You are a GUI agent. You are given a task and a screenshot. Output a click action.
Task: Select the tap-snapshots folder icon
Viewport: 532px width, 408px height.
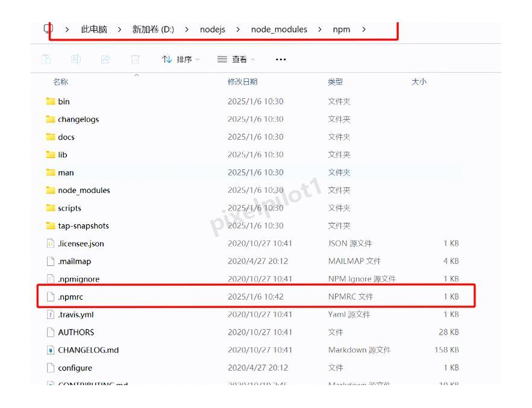(x=51, y=225)
